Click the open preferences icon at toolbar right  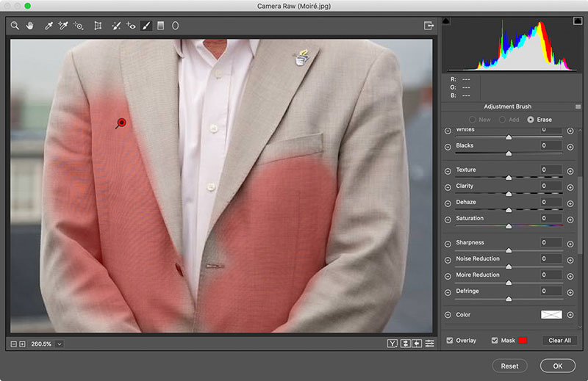[x=429, y=26]
